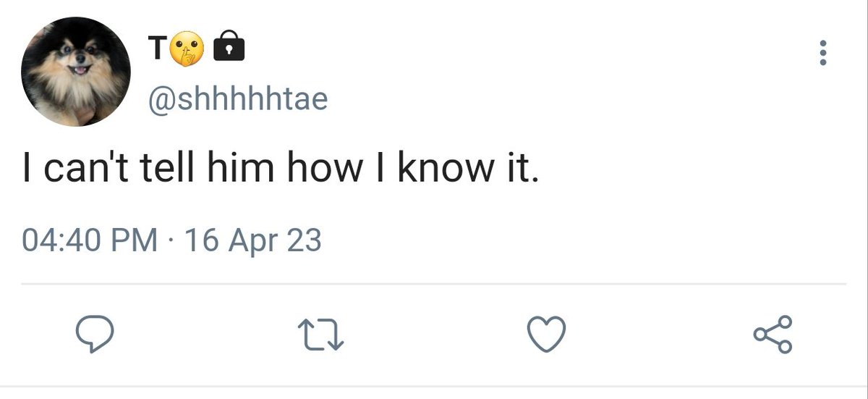Click the padlock protected-account icon

[231, 49]
